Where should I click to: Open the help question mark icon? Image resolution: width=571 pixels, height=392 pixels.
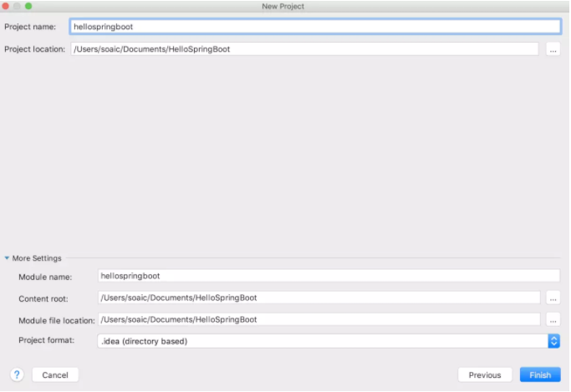pyautogui.click(x=16, y=374)
